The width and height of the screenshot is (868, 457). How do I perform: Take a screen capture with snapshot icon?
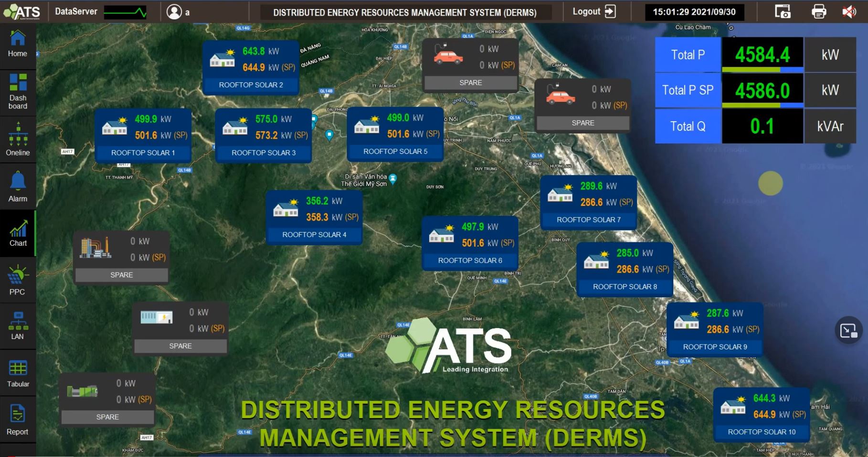point(782,11)
